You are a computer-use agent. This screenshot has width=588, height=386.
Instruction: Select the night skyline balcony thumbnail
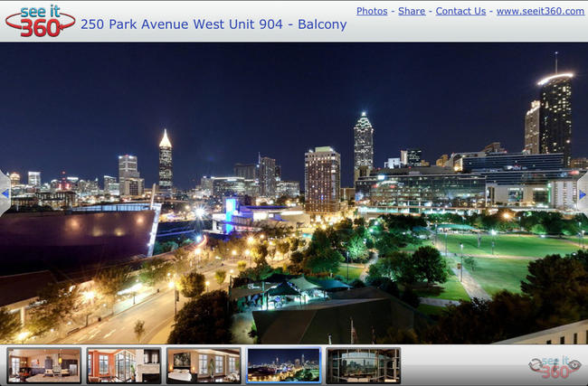click(283, 365)
